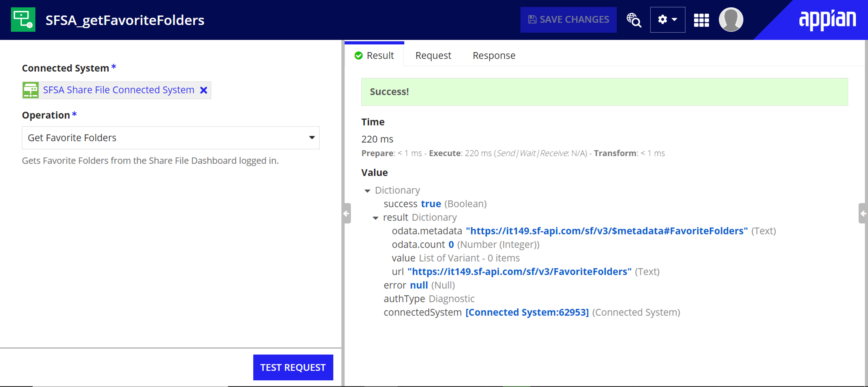Open the user profile avatar menu
Image resolution: width=868 pixels, height=387 pixels.
pyautogui.click(x=731, y=19)
